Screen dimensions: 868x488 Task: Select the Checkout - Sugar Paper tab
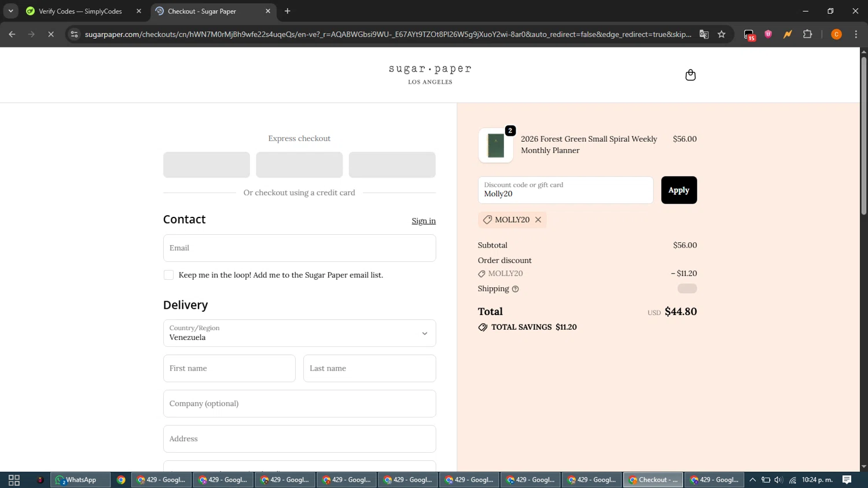214,11
